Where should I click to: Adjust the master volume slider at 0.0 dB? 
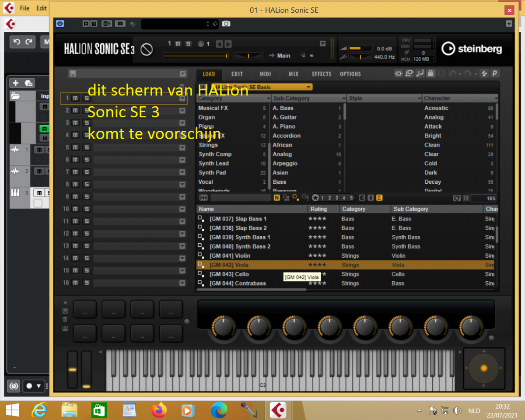pos(360,48)
